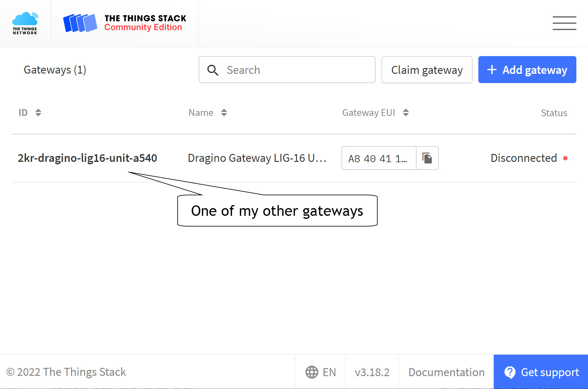
Task: Click the search magnifier icon
Action: (x=213, y=70)
